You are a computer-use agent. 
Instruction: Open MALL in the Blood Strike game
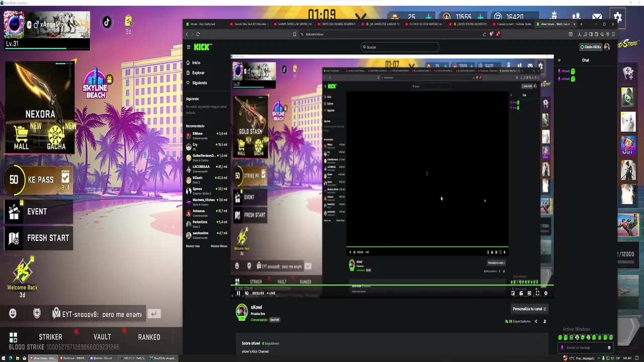pos(21,138)
